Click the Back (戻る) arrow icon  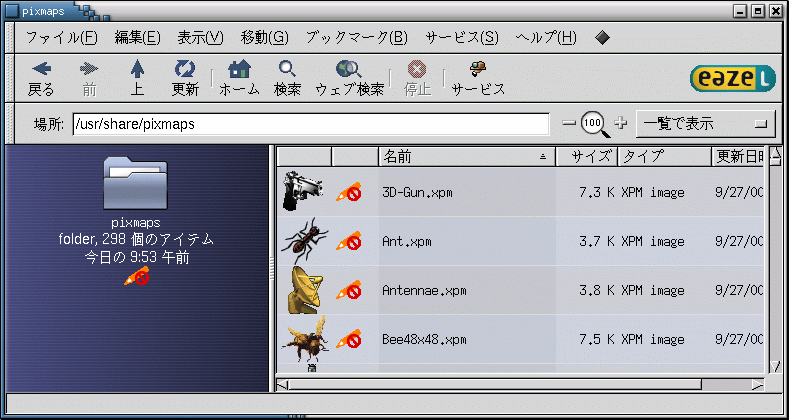(x=41, y=68)
